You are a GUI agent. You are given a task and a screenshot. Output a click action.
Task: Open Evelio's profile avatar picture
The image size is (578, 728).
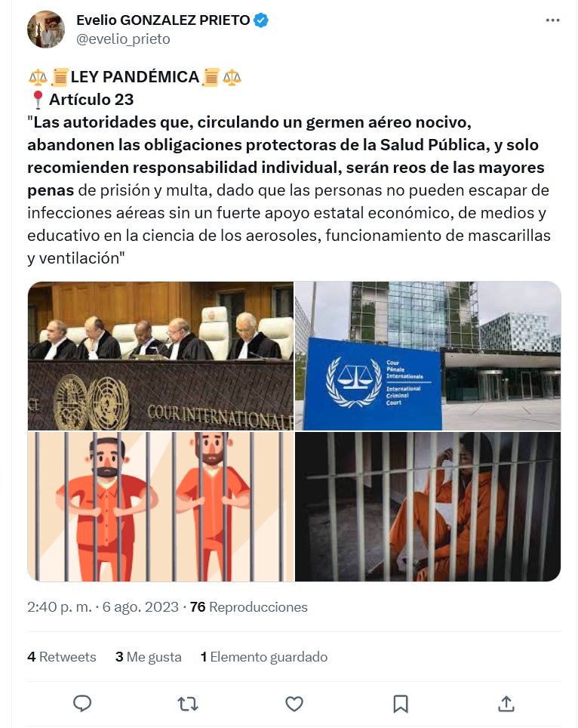(46, 29)
